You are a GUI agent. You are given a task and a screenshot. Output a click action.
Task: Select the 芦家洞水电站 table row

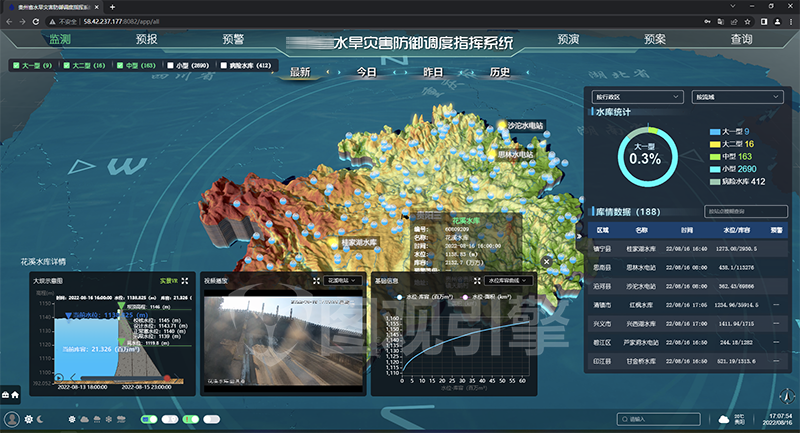click(687, 343)
